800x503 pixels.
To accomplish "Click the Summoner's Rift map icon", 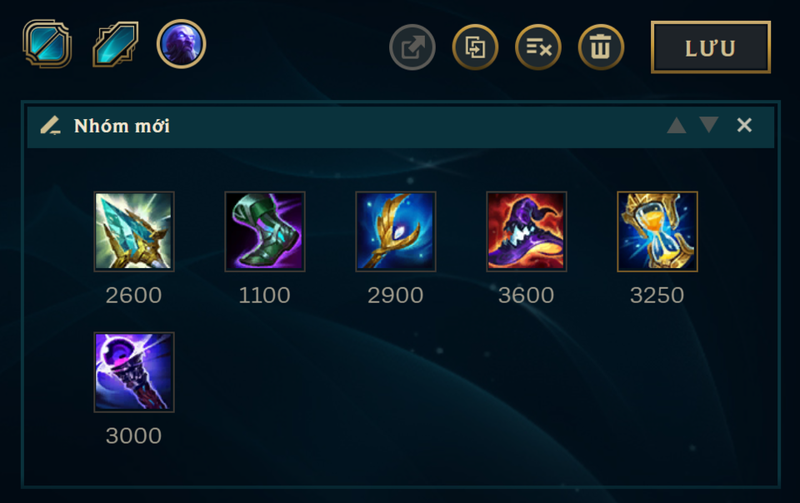I will pos(47,44).
